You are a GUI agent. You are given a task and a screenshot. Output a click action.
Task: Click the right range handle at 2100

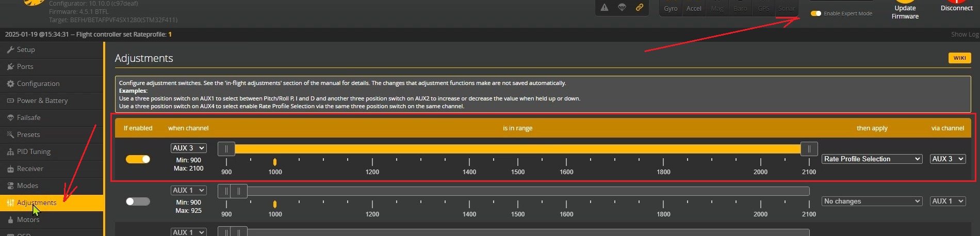tap(809, 149)
